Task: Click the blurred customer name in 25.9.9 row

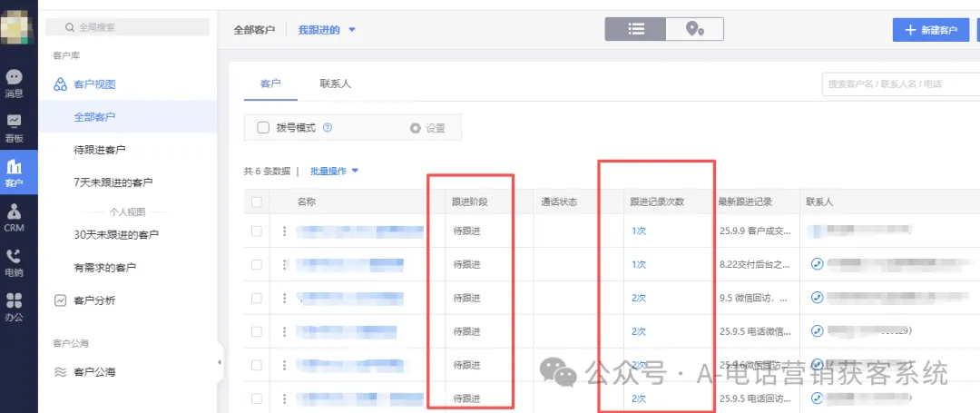Action: (x=360, y=231)
